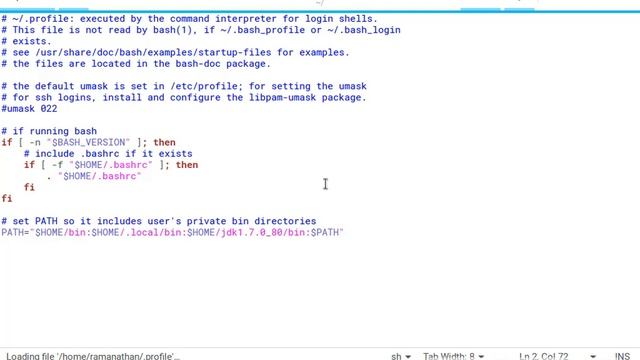
Task: Click the '. "$HOME/.bashrc"' source line
Action: (x=93, y=176)
